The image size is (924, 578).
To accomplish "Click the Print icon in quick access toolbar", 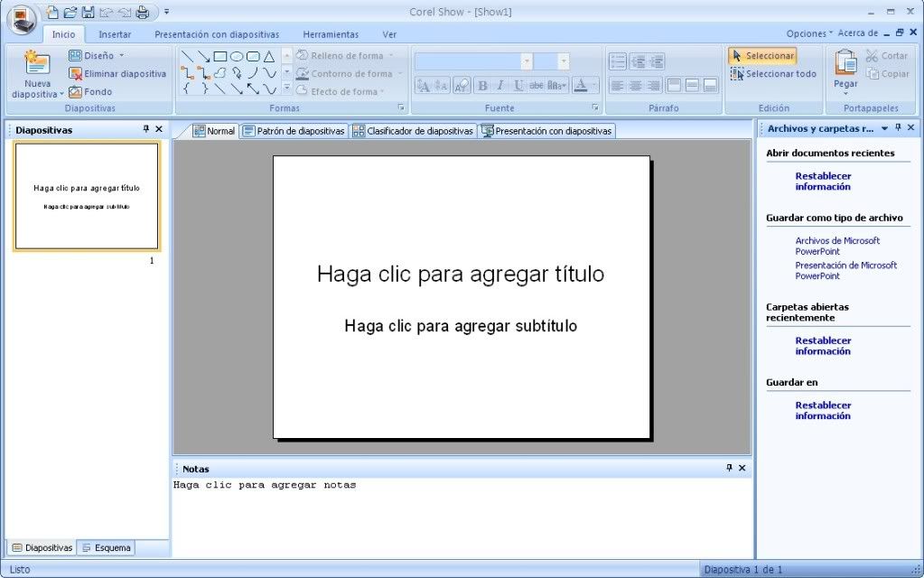I will (x=143, y=12).
